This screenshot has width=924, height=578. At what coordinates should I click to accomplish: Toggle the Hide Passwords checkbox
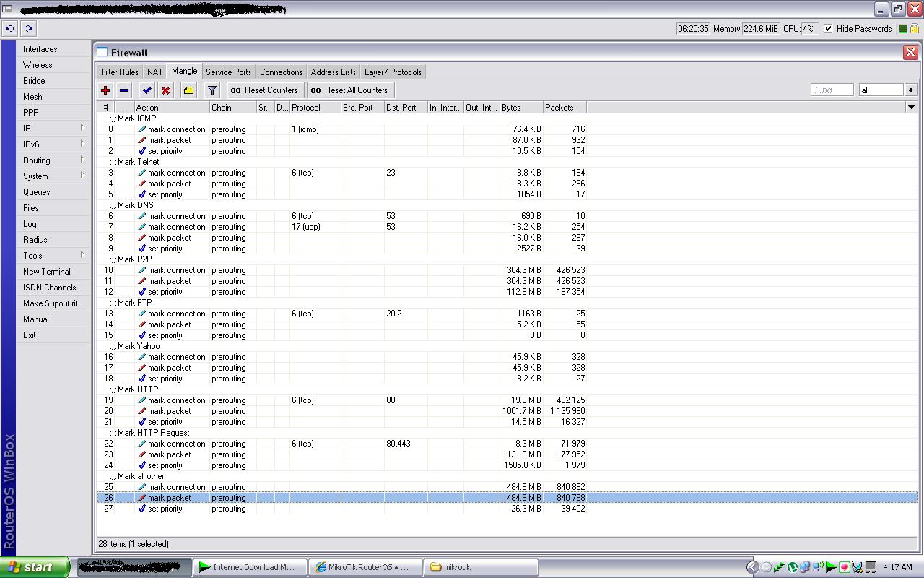tap(828, 29)
